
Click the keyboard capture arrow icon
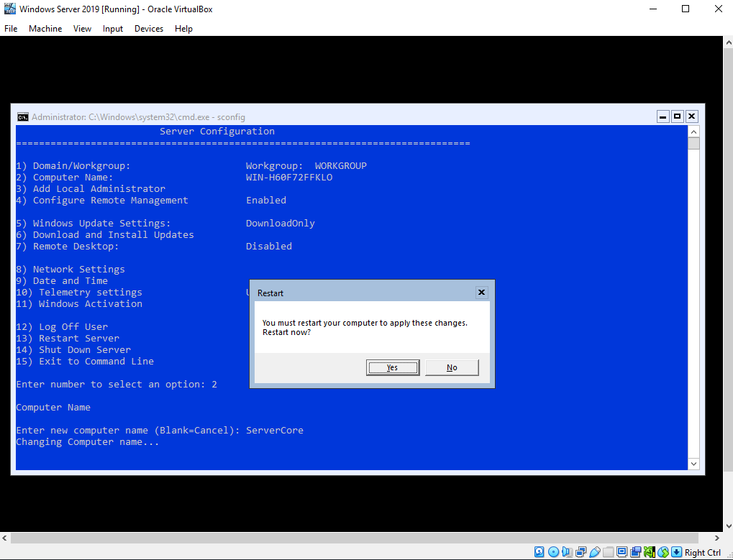click(x=676, y=552)
